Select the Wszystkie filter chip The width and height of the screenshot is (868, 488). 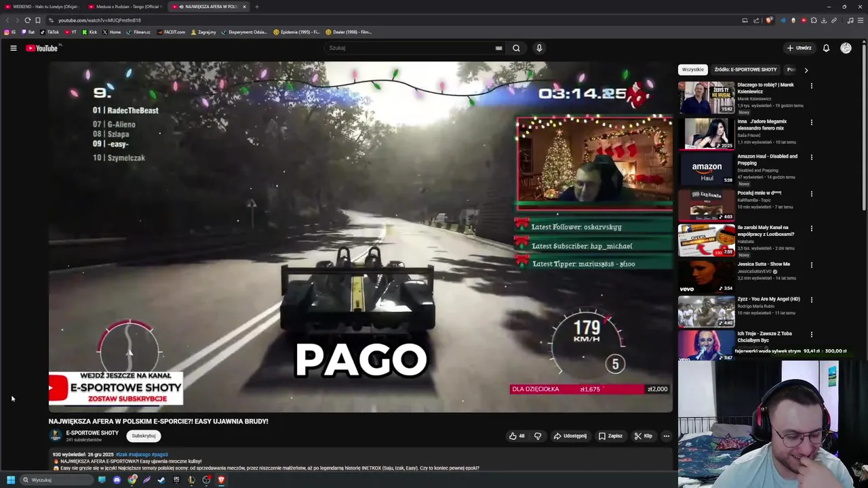pyautogui.click(x=693, y=70)
